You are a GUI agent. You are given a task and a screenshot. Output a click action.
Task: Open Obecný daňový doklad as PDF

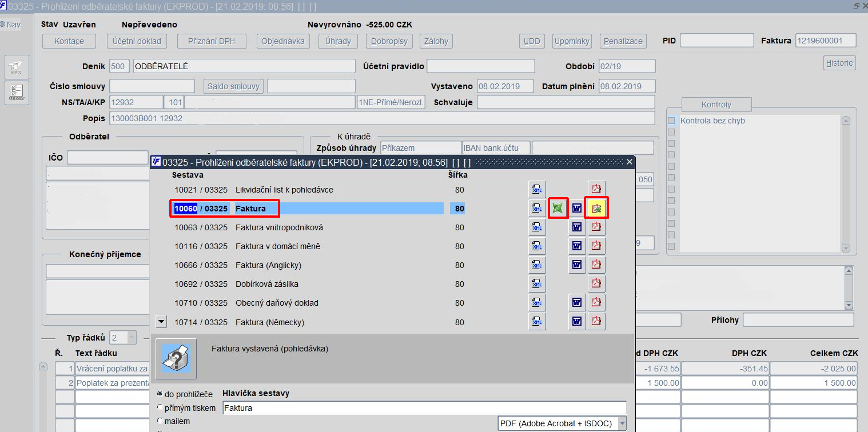coord(596,303)
